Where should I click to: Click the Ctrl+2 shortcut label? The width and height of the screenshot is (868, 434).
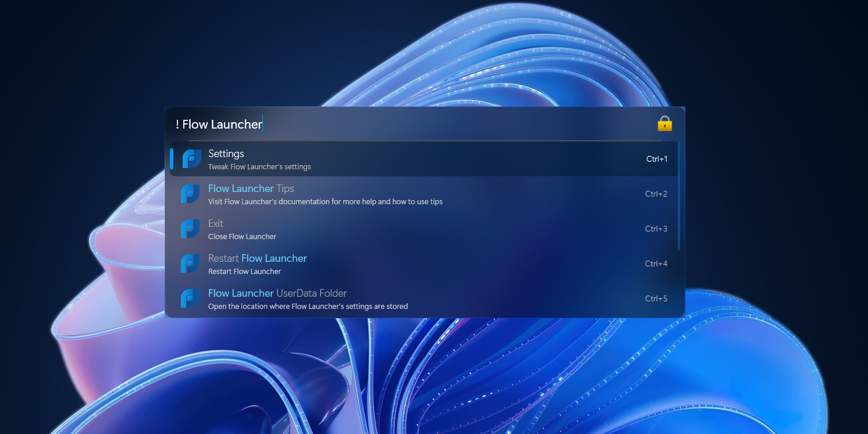tap(656, 194)
